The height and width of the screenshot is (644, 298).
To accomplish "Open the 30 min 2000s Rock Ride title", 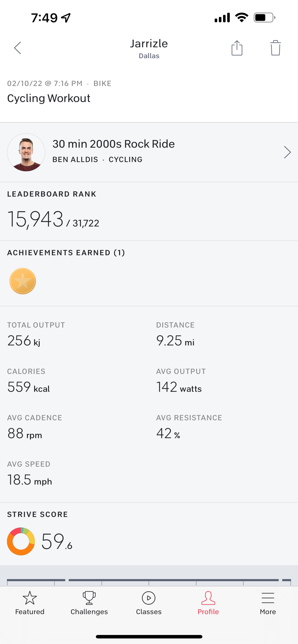I will pos(113,144).
